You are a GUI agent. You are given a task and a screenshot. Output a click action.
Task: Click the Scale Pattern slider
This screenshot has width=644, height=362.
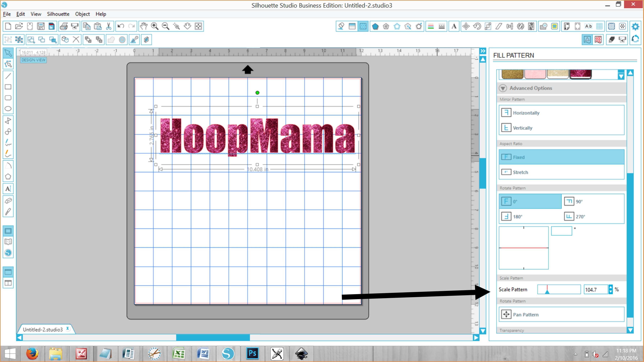pyautogui.click(x=559, y=289)
